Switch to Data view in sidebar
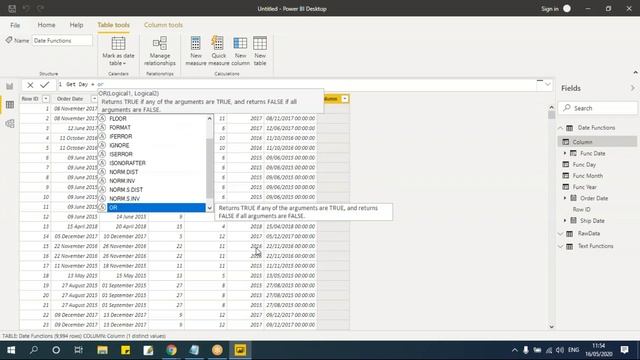Image resolution: width=640 pixels, height=360 pixels. click(x=10, y=105)
